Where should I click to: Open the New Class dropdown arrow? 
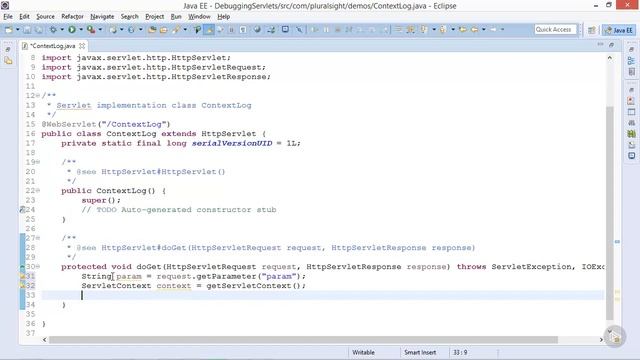click(140, 30)
